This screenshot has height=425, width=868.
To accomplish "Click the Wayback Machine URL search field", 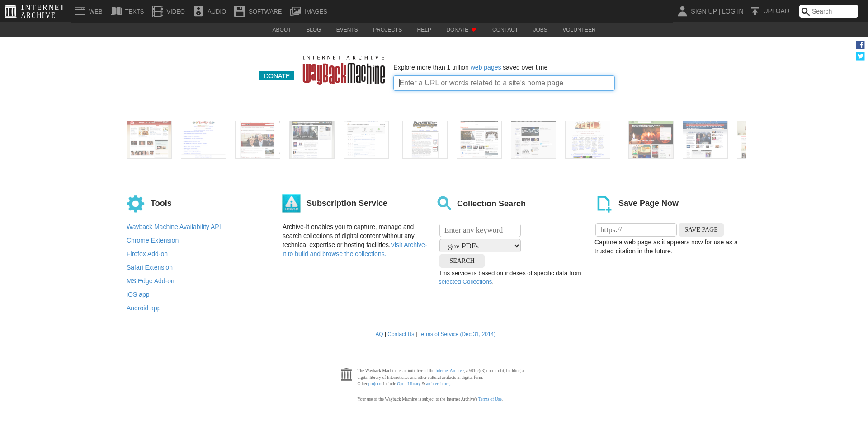I will point(504,83).
